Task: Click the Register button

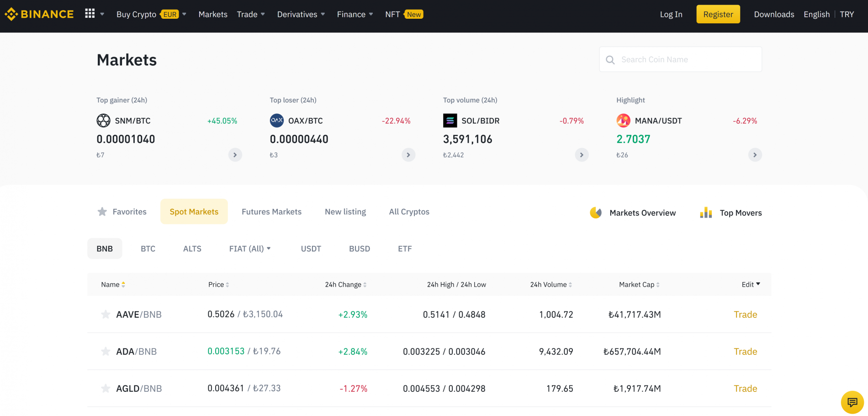Action: pyautogui.click(x=718, y=14)
